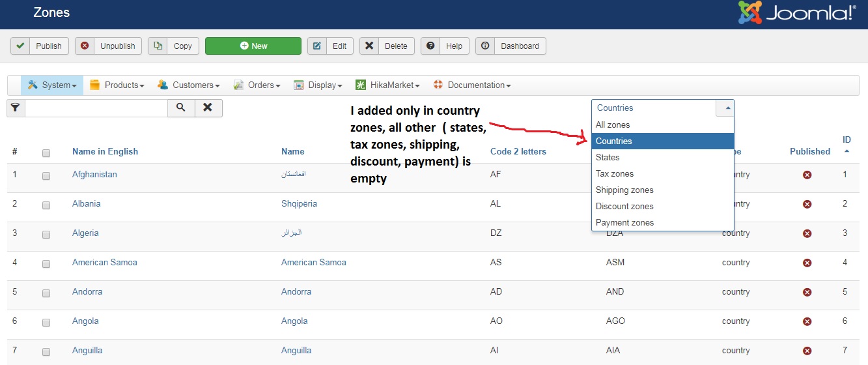The width and height of the screenshot is (868, 365).
Task: Click the Copy toolbar icon
Action: [158, 46]
